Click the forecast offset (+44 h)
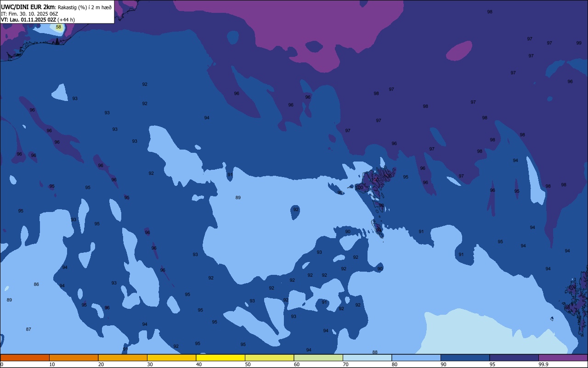Image resolution: width=588 pixels, height=368 pixels. tap(66, 20)
